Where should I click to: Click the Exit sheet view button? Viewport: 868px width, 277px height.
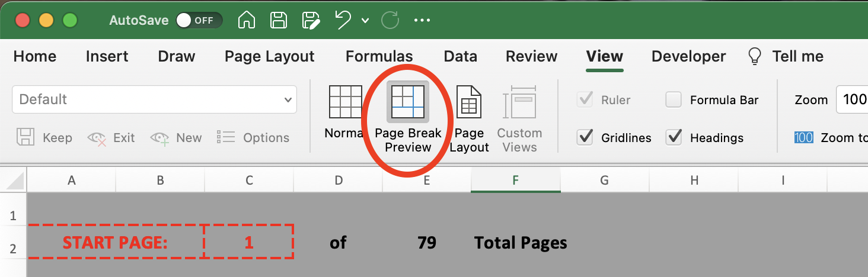tap(111, 137)
